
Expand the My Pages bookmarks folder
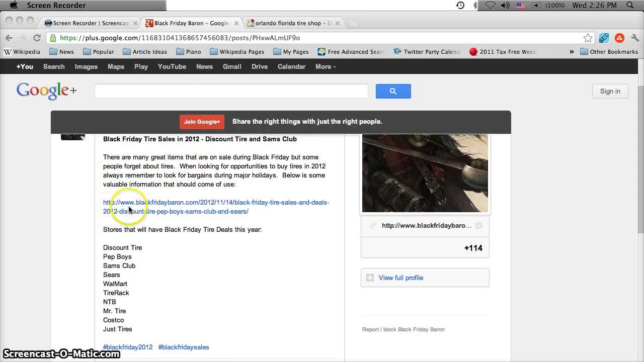click(x=291, y=52)
